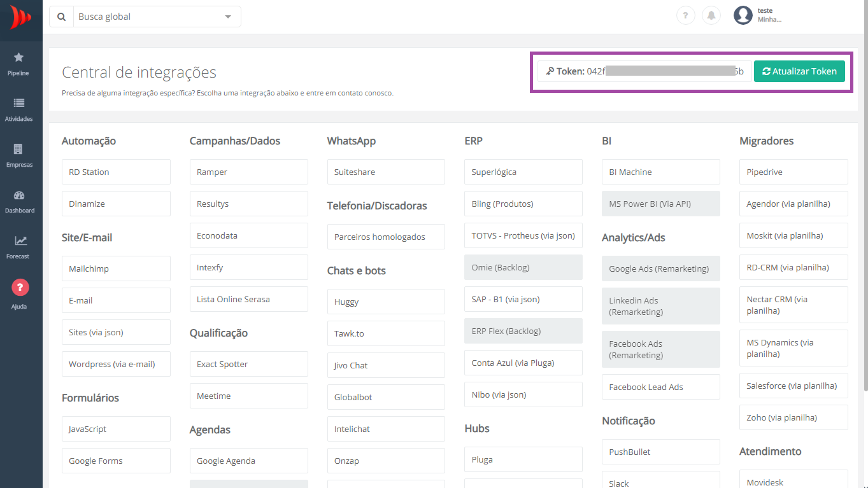This screenshot has width=868, height=488.
Task: Click Facebook Ads (Remarketing) card
Action: click(x=661, y=349)
